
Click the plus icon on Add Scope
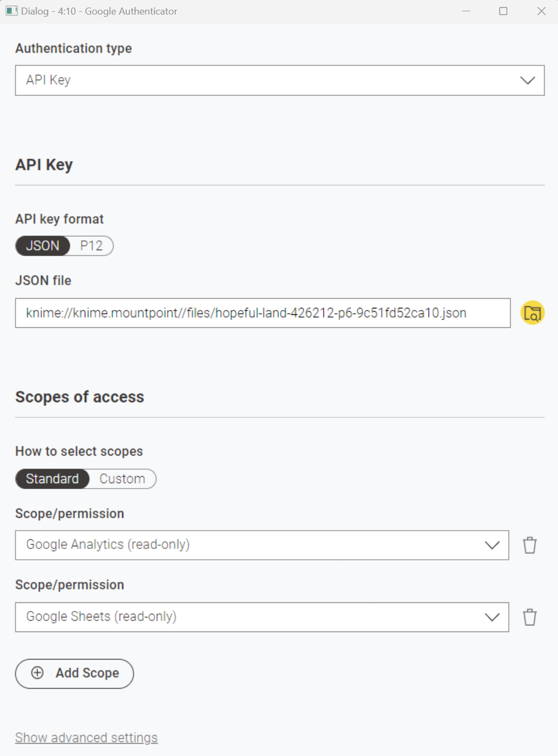click(38, 673)
